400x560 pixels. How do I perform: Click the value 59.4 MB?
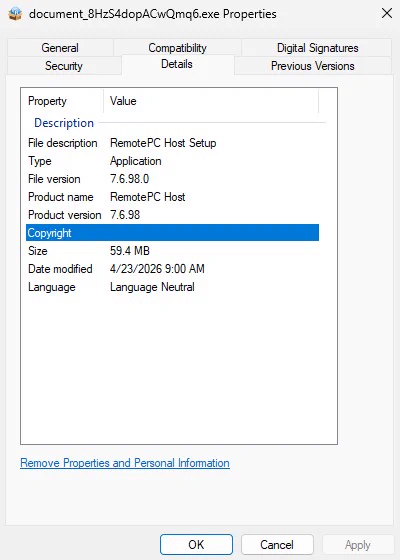click(130, 251)
